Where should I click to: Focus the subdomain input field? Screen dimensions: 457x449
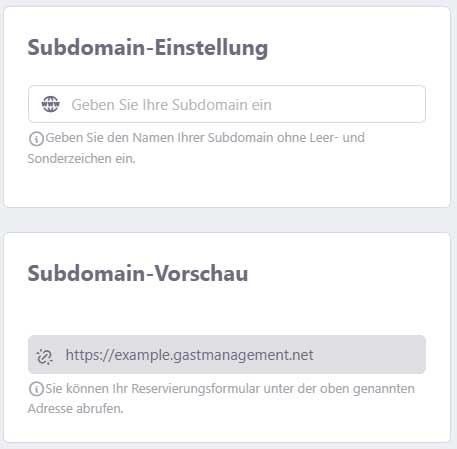(227, 104)
